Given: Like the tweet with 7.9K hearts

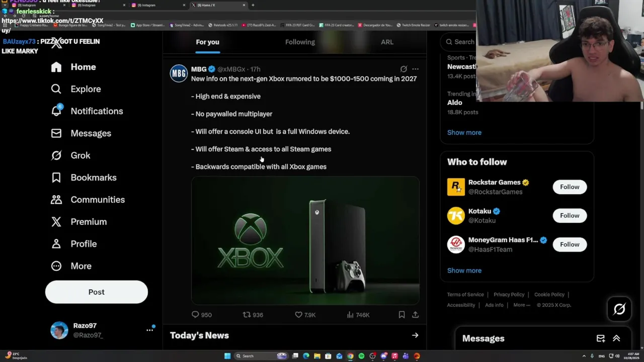Looking at the screenshot, I should pos(305,315).
